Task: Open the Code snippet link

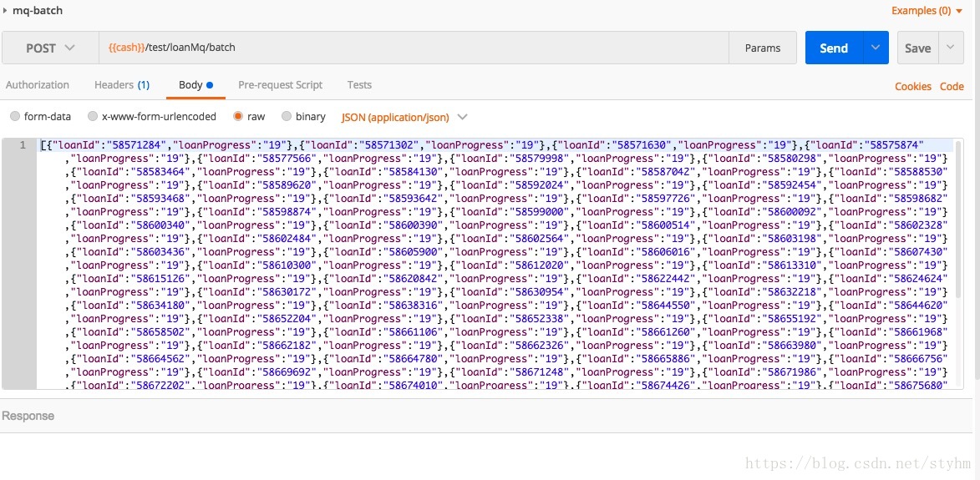Action: point(952,87)
